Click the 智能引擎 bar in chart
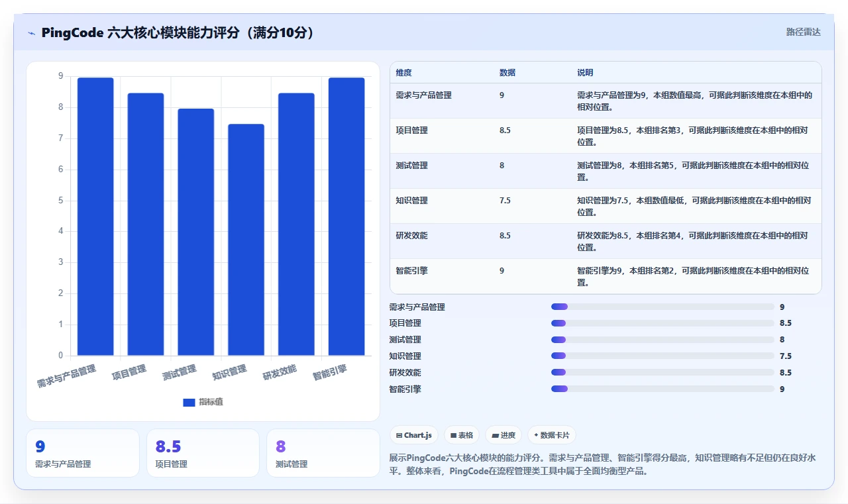This screenshot has width=848, height=504. click(x=346, y=217)
